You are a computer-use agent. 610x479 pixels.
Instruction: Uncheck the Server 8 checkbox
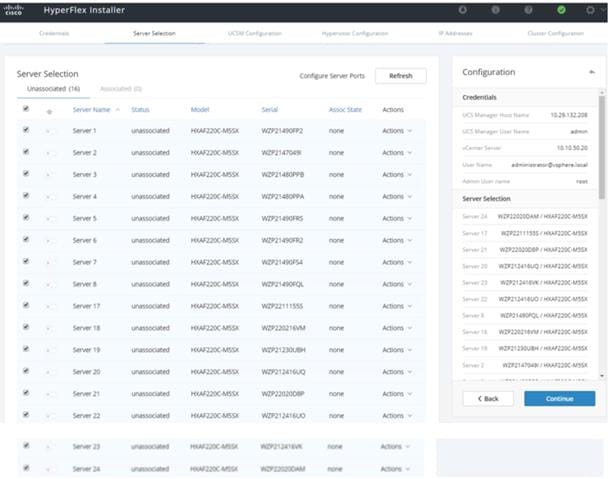click(26, 283)
